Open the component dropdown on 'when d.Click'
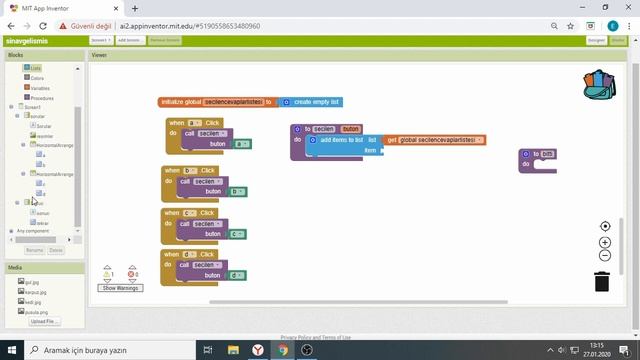 [190, 255]
